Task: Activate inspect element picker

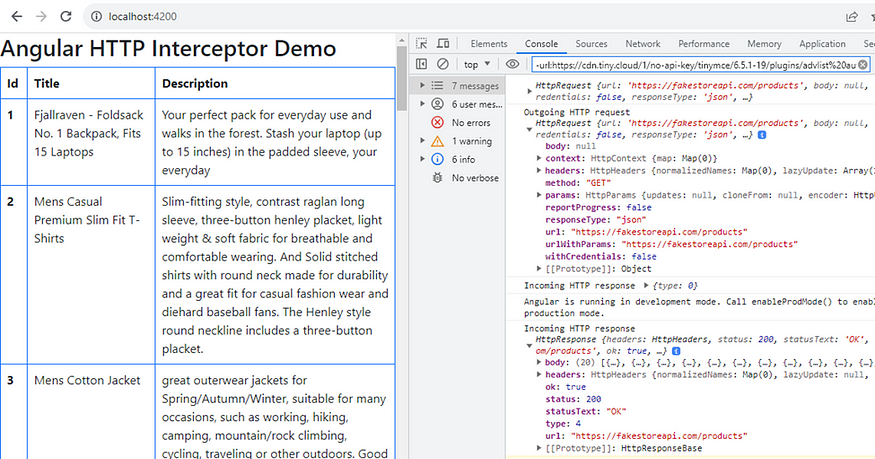Action: (x=422, y=44)
